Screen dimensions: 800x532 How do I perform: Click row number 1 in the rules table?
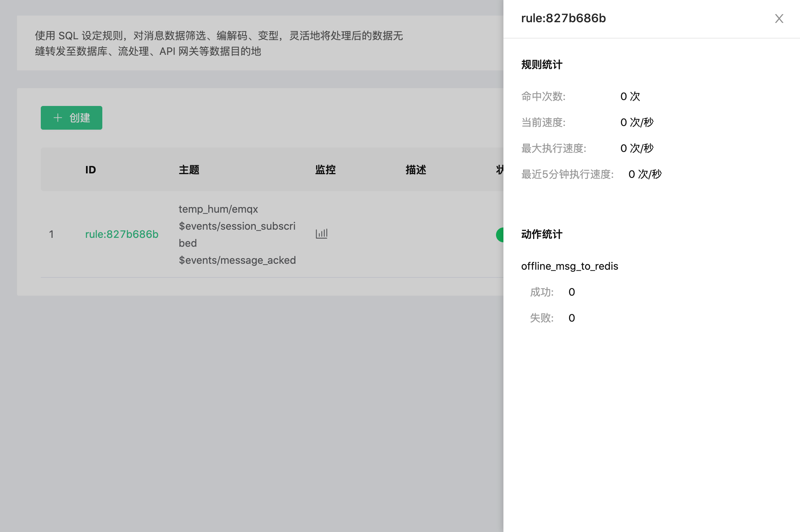pyautogui.click(x=52, y=234)
